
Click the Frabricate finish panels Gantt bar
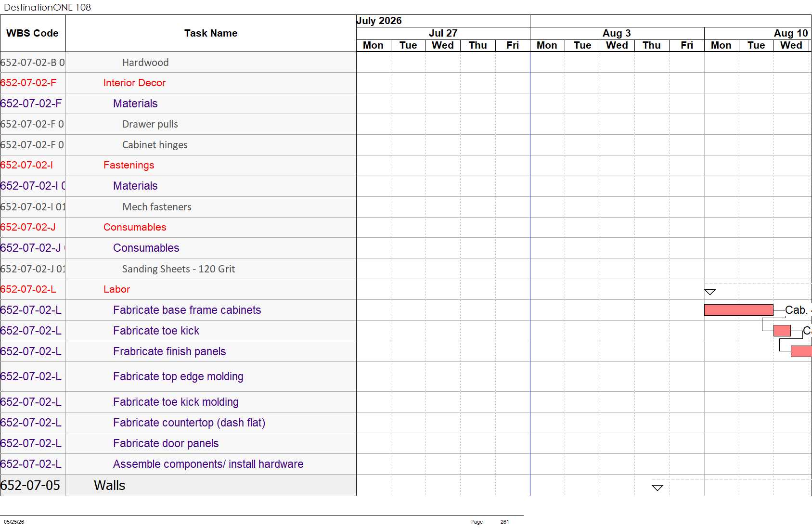click(x=801, y=351)
